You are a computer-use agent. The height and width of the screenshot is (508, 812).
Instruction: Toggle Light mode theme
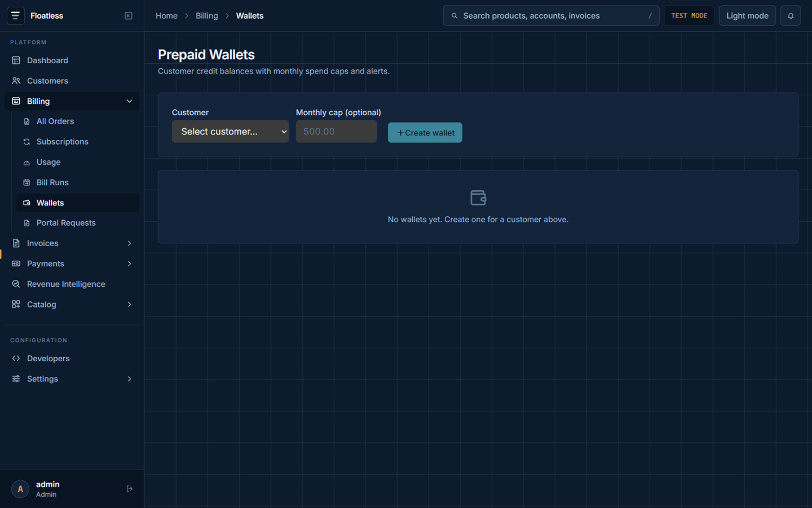(747, 16)
